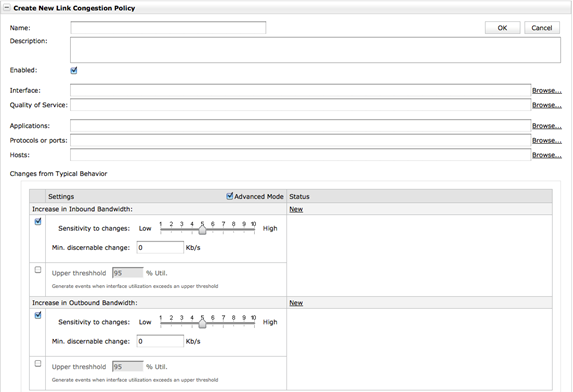
Task: Browse for Applications
Action: pyautogui.click(x=546, y=126)
